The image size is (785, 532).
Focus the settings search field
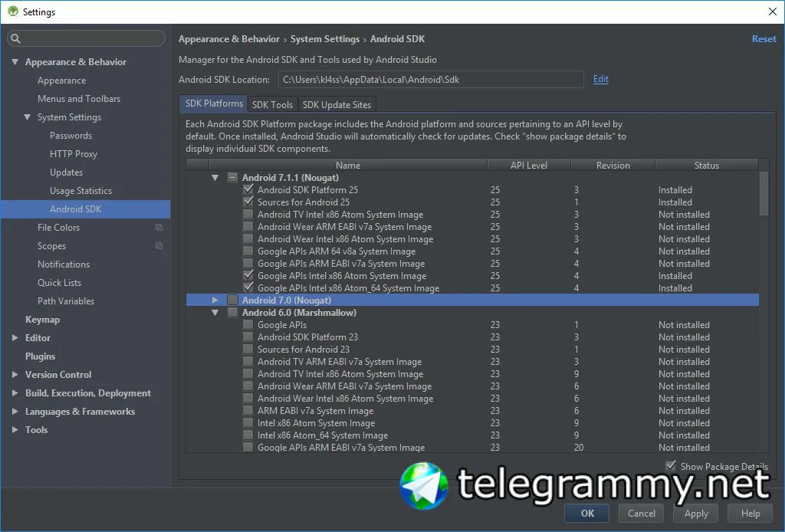click(86, 38)
